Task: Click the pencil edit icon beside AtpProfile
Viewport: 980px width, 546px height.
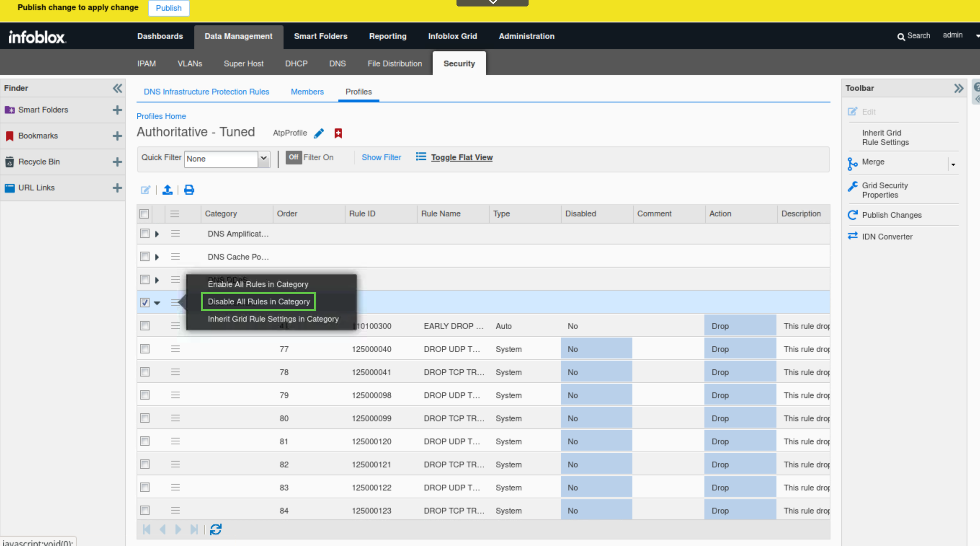Action: (319, 133)
